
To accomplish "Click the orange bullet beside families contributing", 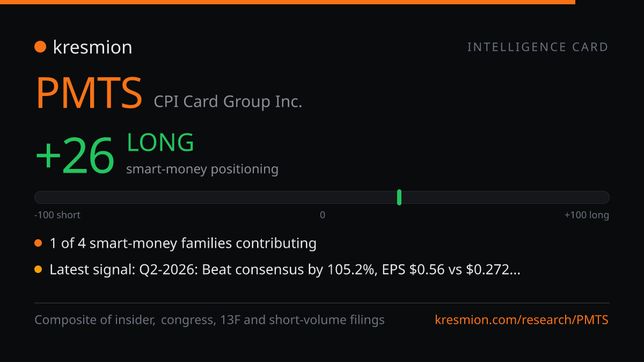I will pyautogui.click(x=38, y=243).
